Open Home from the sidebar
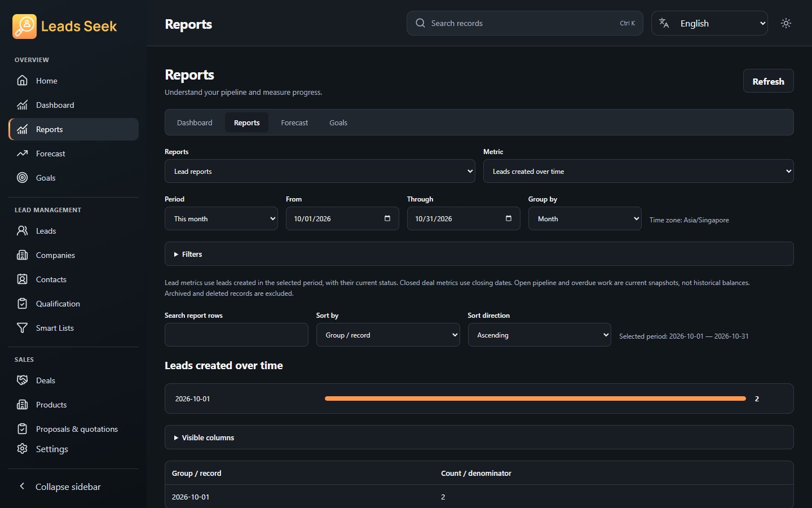This screenshot has width=812, height=508. [73, 81]
